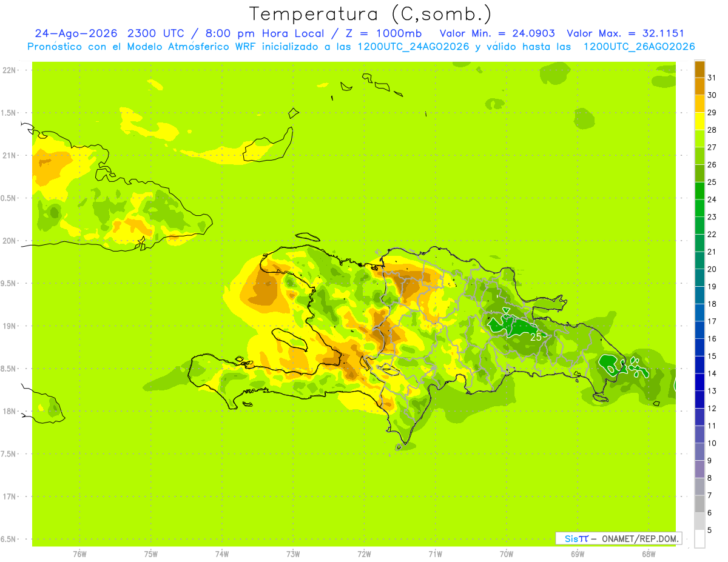Click the '70W' longitude axis label
Viewport: 728px width, 562px height.
click(507, 553)
